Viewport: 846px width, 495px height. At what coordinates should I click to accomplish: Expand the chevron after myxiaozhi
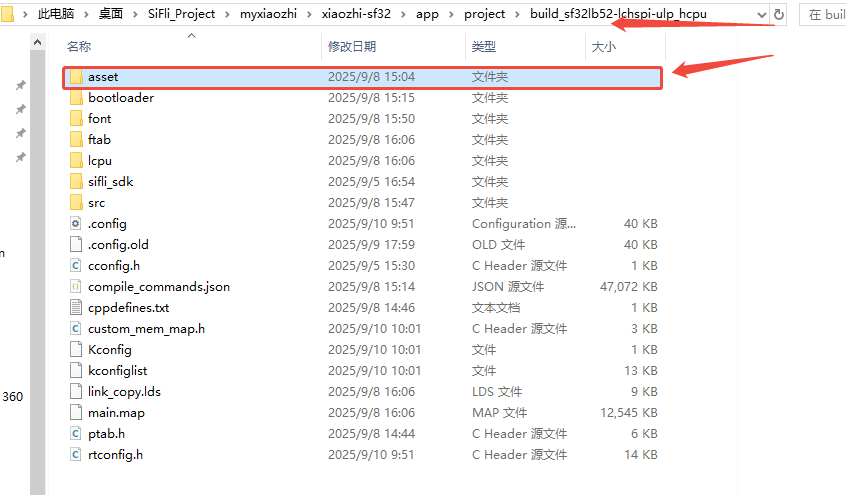click(309, 15)
